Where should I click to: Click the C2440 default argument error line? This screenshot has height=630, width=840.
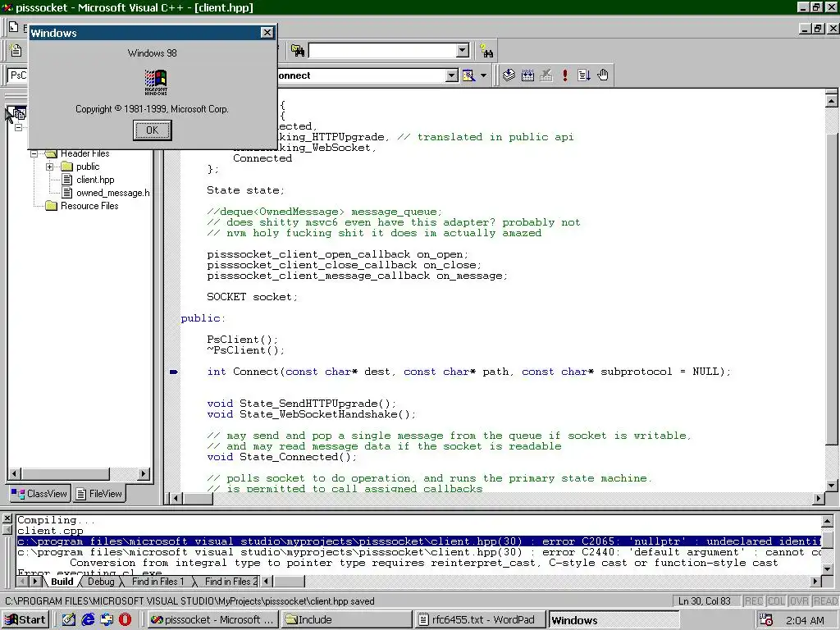[418, 552]
